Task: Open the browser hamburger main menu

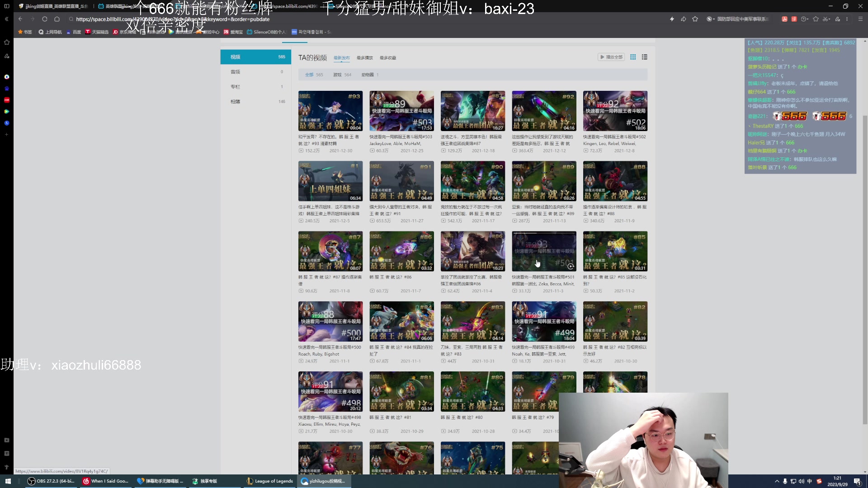Action: coord(860,19)
